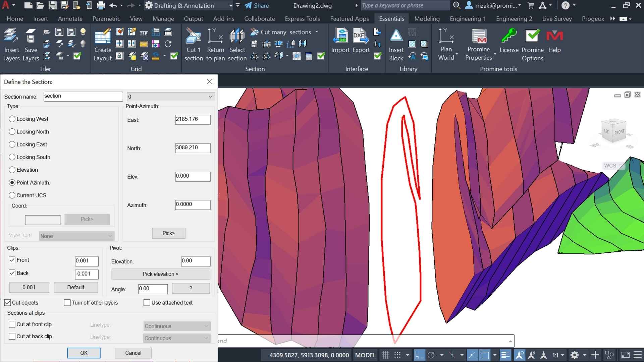The height and width of the screenshot is (362, 644).
Task: Uncheck the Cut objects checkbox
Action: click(x=7, y=303)
